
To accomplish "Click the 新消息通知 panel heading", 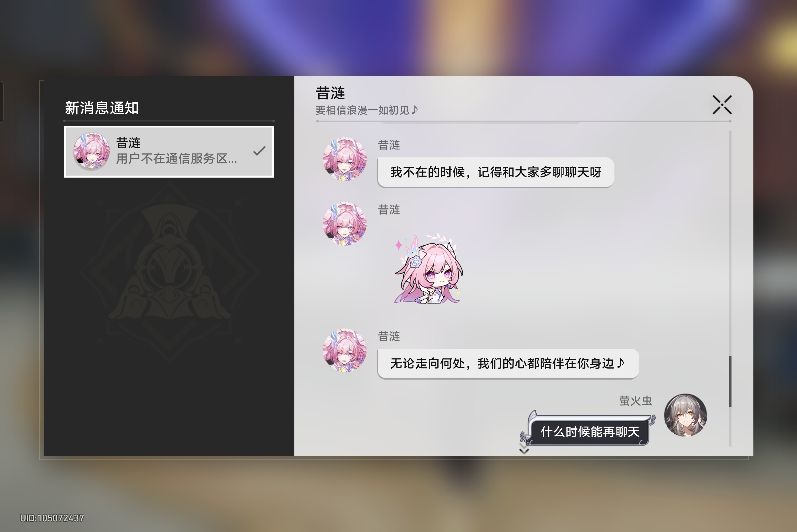I will click(102, 108).
